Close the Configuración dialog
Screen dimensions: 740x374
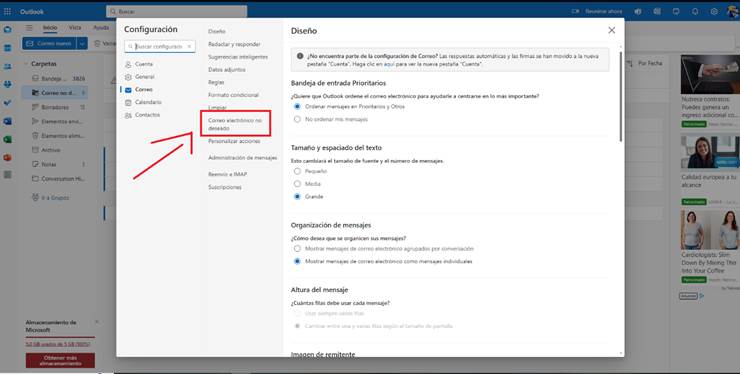pos(612,30)
